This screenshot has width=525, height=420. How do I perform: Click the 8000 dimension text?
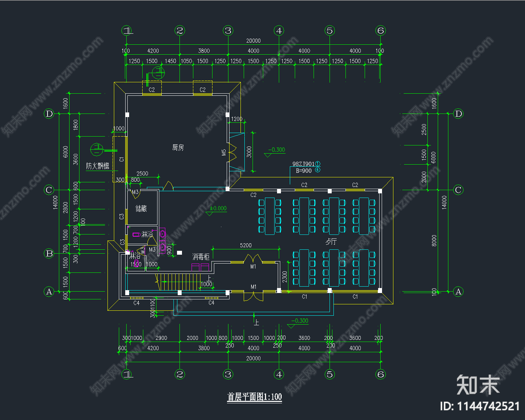point(434,241)
